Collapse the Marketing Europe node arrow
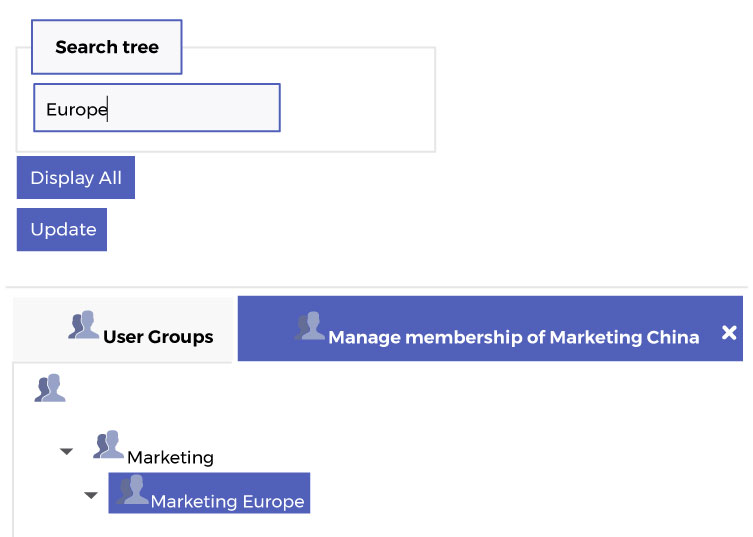The height and width of the screenshot is (537, 753). coord(91,495)
